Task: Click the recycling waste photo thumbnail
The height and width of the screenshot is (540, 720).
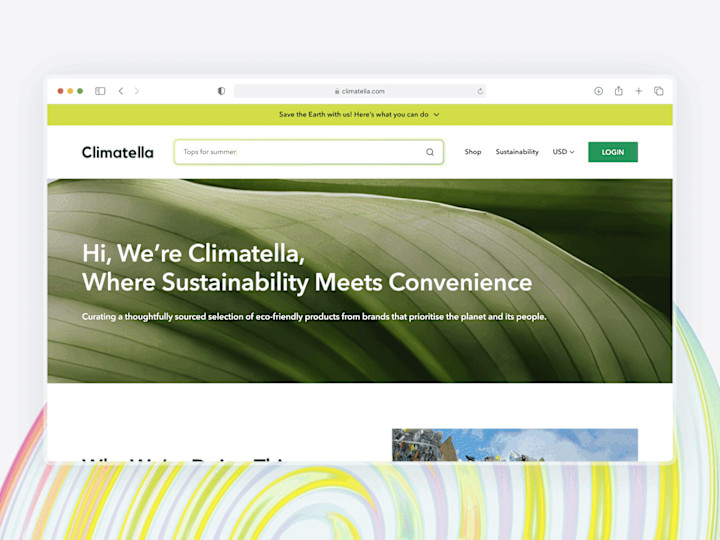Action: coord(515,444)
